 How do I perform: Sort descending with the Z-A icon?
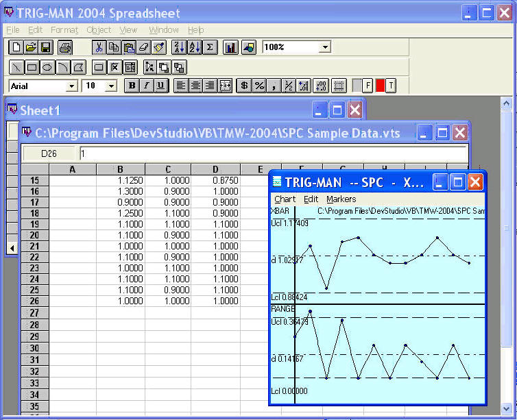(x=180, y=47)
